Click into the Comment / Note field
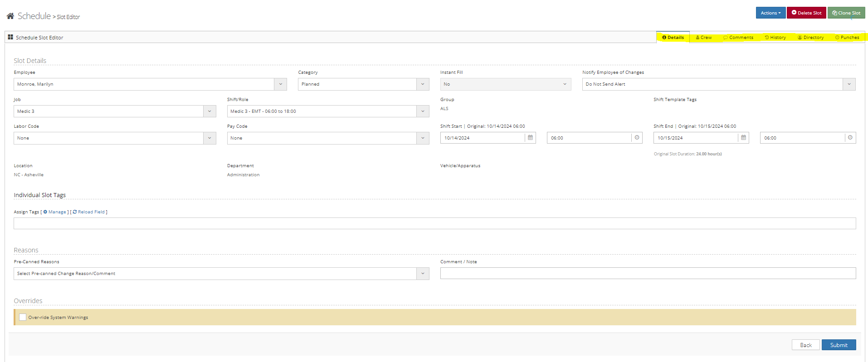This screenshot has width=868, height=362. coord(648,273)
